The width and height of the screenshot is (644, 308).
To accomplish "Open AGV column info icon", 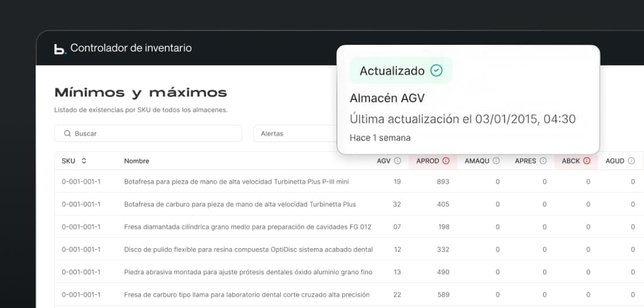I will pos(397,161).
